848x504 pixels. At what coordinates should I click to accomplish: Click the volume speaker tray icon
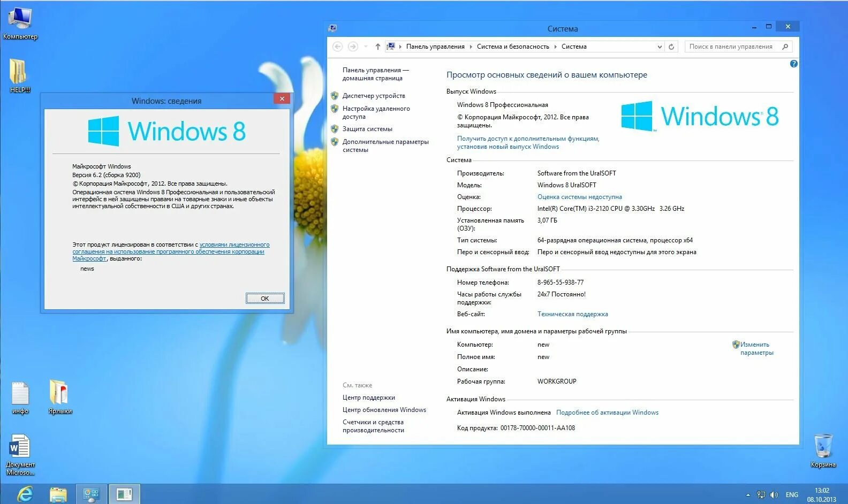click(x=774, y=495)
